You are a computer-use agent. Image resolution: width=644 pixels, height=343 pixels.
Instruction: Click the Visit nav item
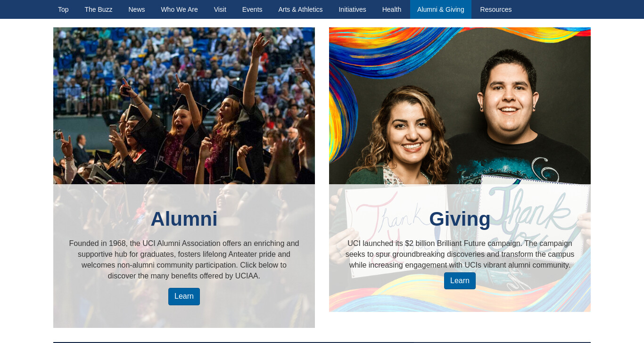click(x=220, y=9)
